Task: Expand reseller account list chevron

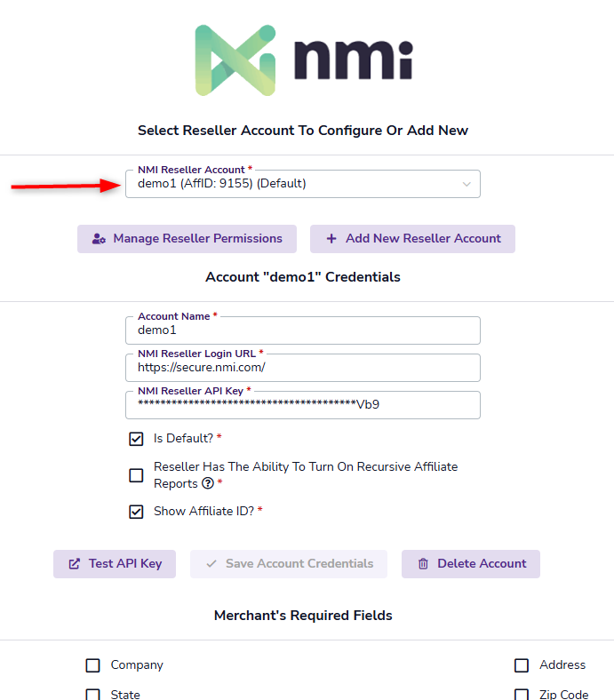Action: (x=466, y=184)
